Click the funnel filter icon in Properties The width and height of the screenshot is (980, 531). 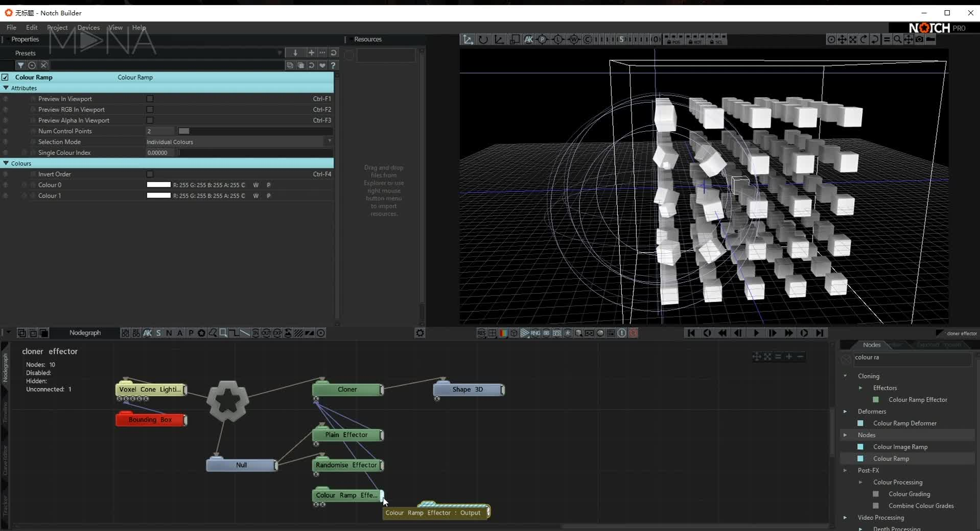[20, 65]
